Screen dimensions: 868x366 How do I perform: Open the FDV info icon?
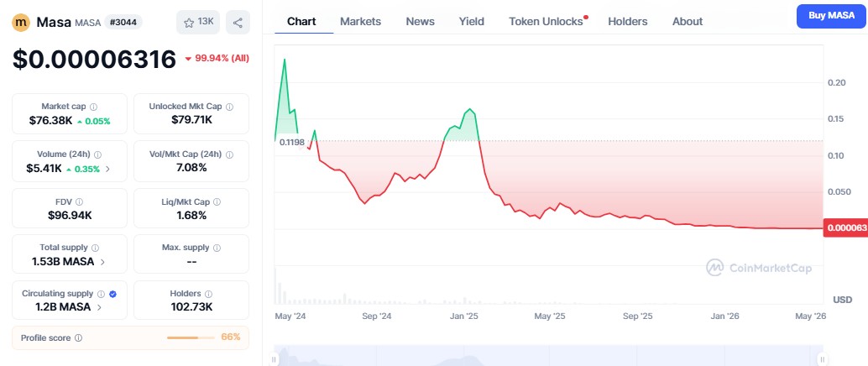point(79,202)
